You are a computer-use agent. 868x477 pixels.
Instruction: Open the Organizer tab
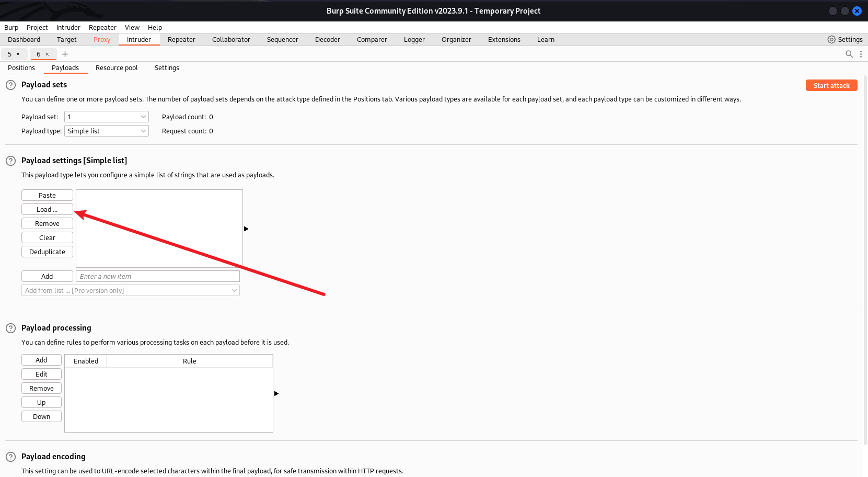(456, 39)
